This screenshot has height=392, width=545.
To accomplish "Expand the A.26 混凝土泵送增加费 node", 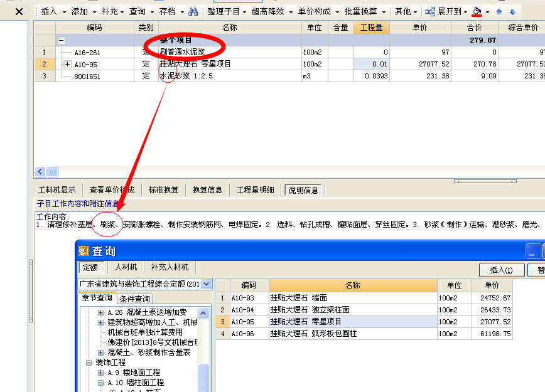I will pyautogui.click(x=101, y=312).
